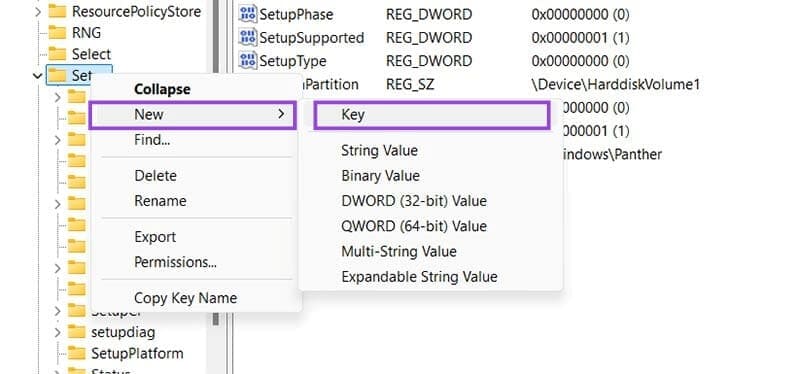
Task: Click the tree pane vertical scrollbar
Action: pyautogui.click(x=216, y=163)
